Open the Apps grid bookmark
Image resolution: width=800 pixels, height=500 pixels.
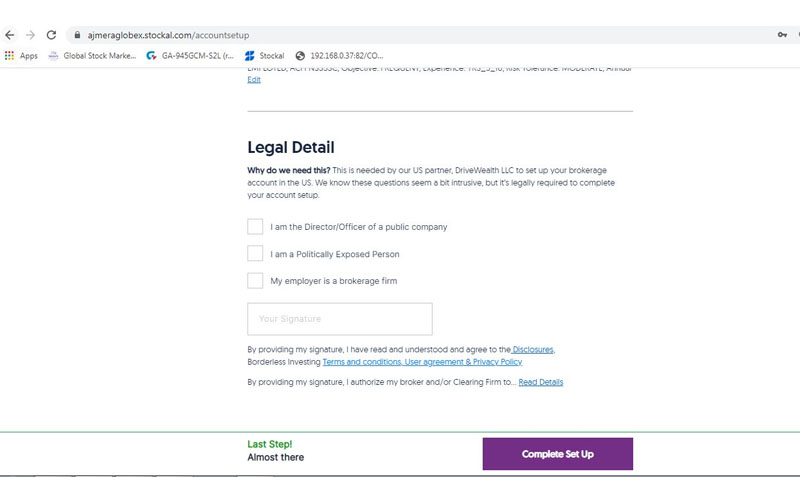pos(21,56)
